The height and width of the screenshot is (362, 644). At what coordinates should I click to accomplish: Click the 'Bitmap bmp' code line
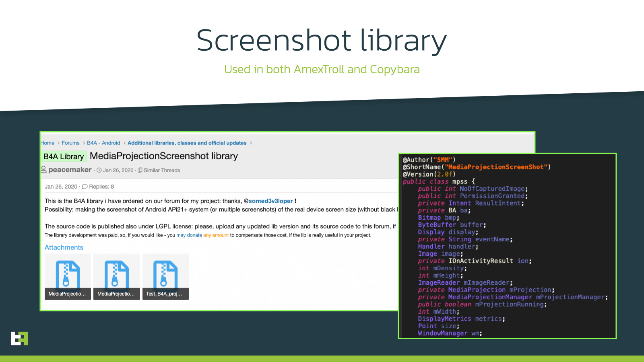click(x=439, y=218)
